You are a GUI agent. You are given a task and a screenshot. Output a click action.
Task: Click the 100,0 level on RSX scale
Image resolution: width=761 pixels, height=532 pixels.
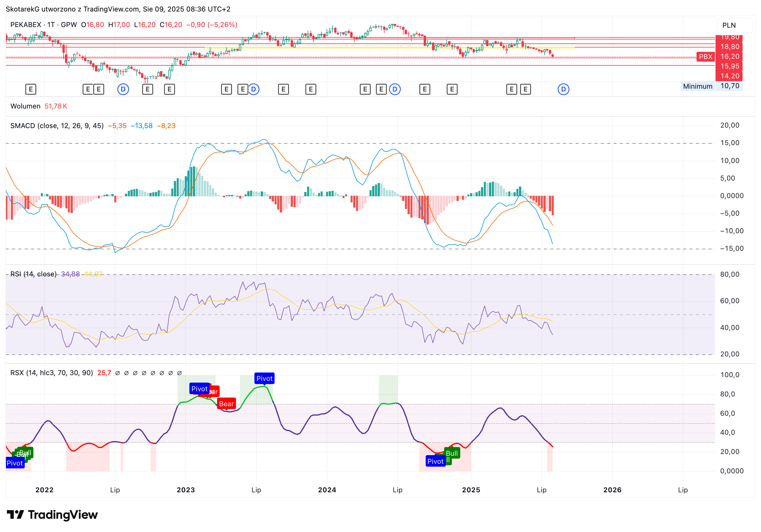click(730, 375)
